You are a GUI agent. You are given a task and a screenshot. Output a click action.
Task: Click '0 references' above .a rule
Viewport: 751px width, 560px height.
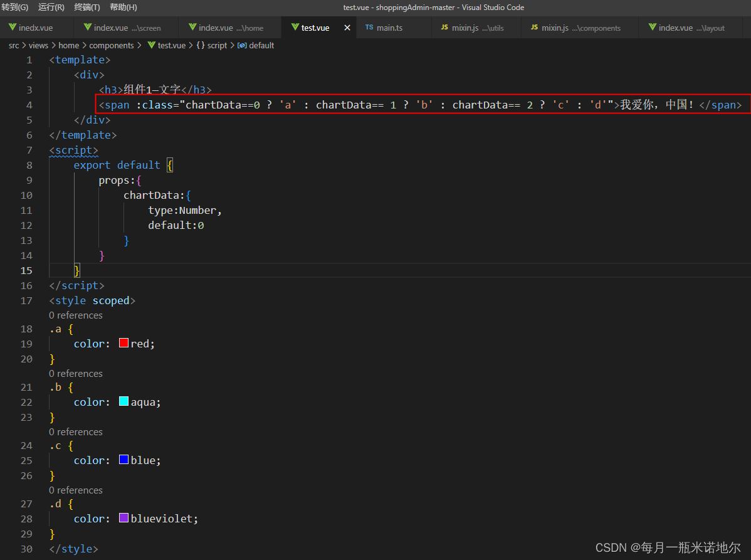76,315
